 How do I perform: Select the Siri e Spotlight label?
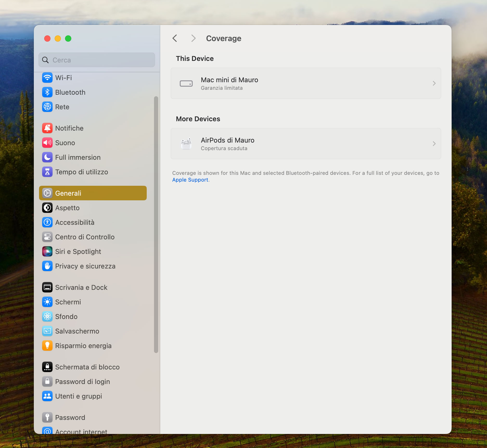coord(78,251)
